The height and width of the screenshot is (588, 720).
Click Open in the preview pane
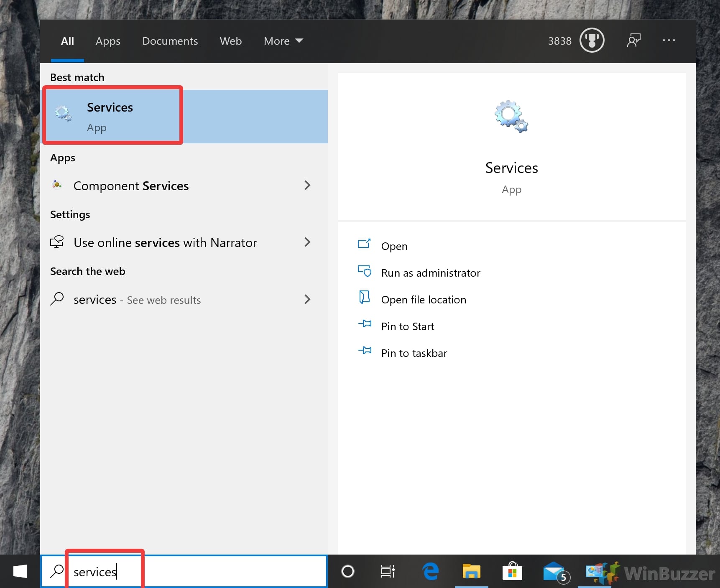tap(394, 246)
